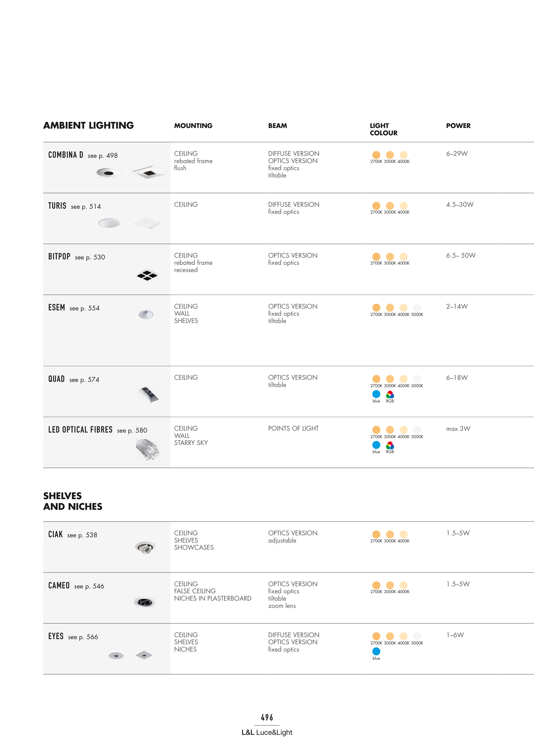This screenshot has width=534, height=756.
Task: Click the square EYES product image
Action: coord(144,655)
